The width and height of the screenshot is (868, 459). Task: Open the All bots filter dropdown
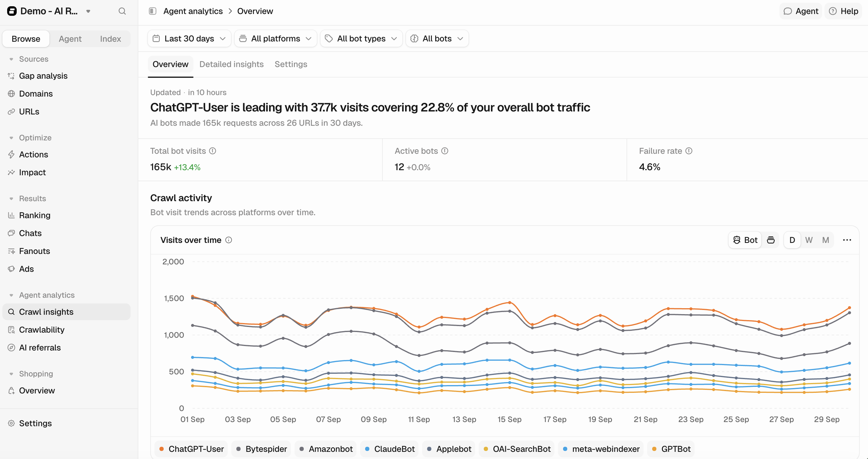[437, 38]
